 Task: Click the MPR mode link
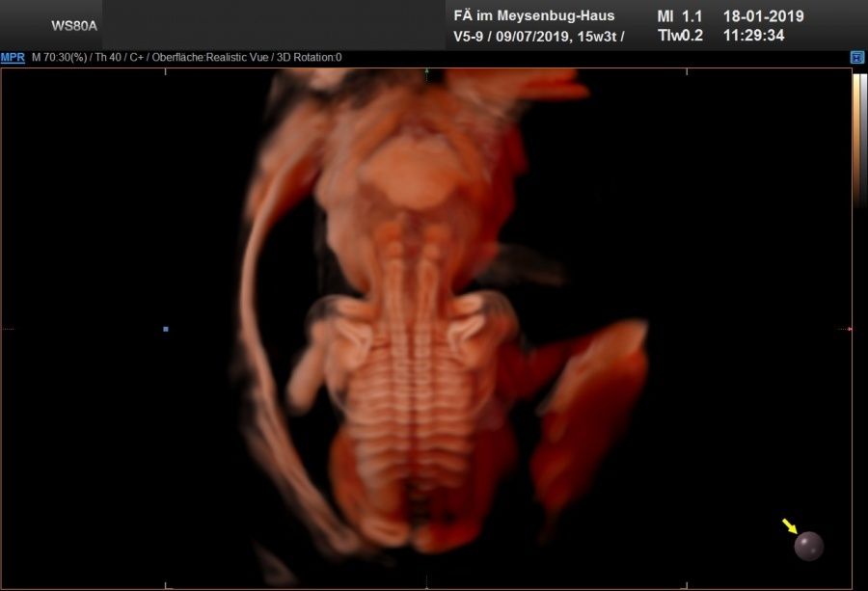[x=13, y=58]
